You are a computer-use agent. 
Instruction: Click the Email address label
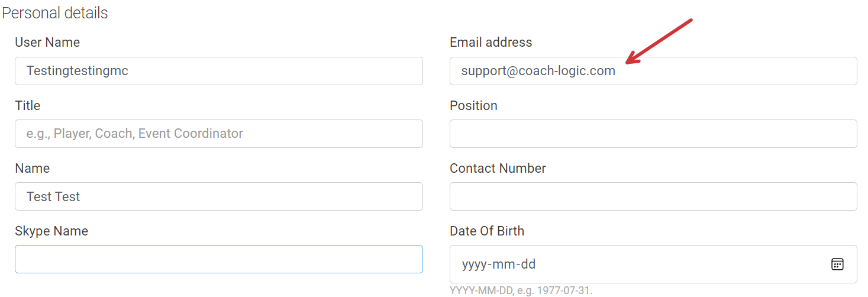tap(491, 43)
